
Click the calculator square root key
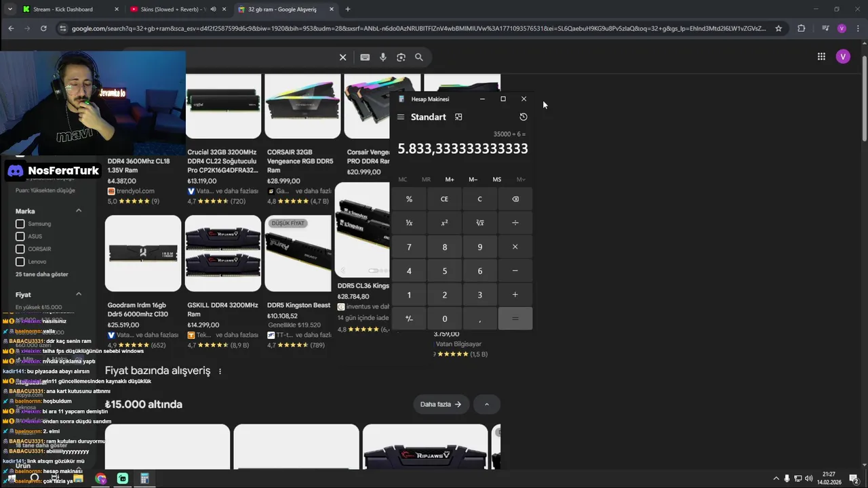coord(479,223)
